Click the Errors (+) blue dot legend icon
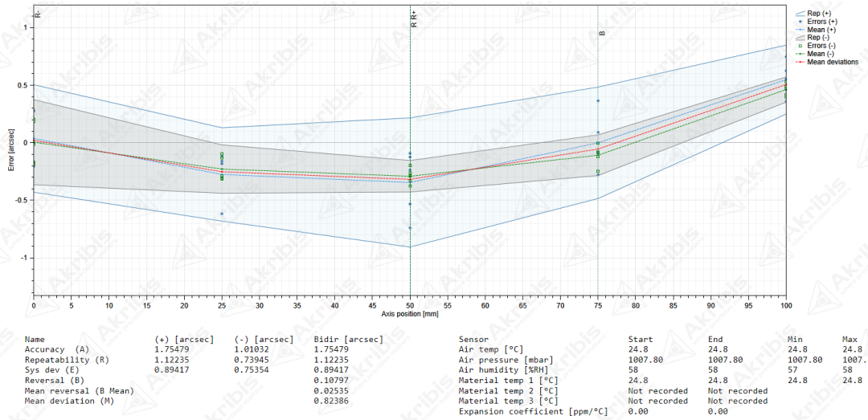The width and height of the screenshot is (868, 420). coord(800,22)
